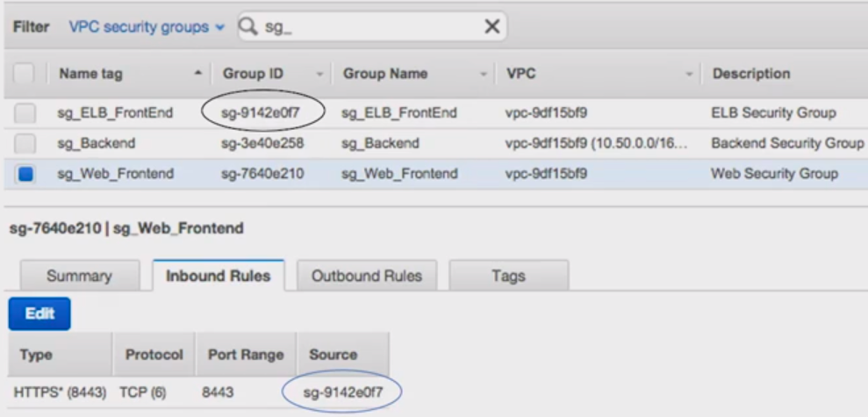Viewport: 868px width, 417px height.
Task: Toggle the select-all checkbox in table header
Action: 24,73
